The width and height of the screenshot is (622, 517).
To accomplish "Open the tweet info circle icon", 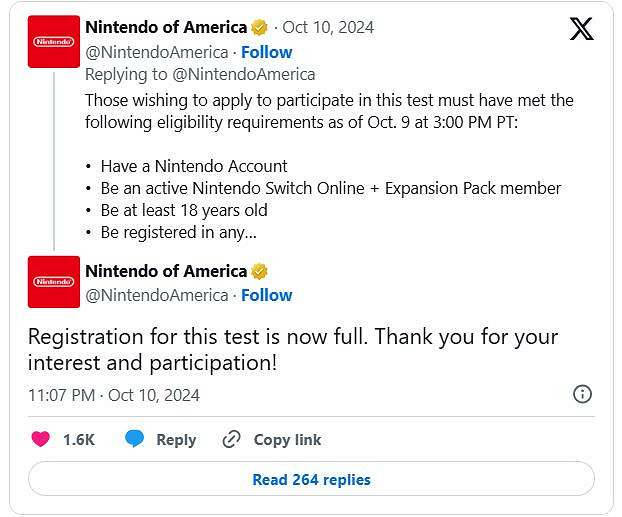I will point(582,394).
